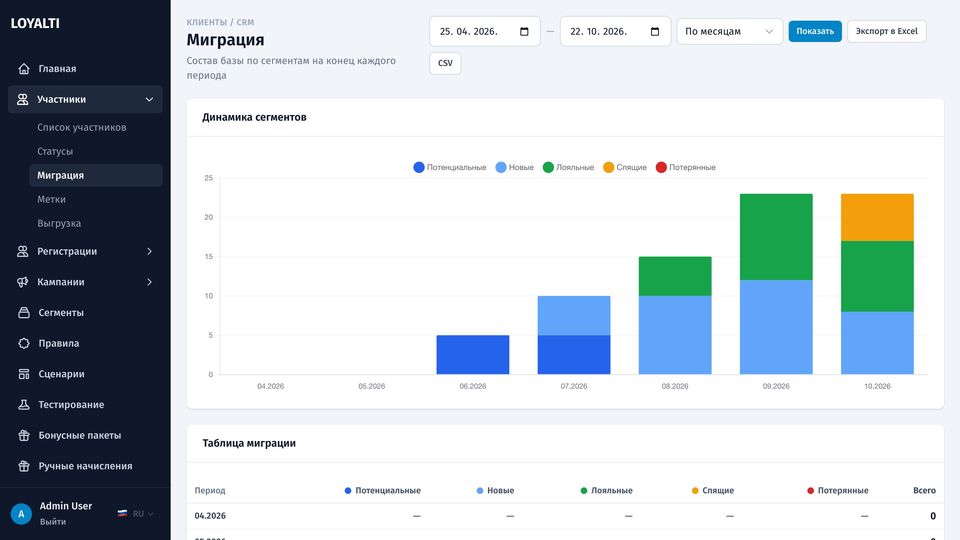960x540 pixels.
Task: Open Статусы menu item
Action: 54,151
